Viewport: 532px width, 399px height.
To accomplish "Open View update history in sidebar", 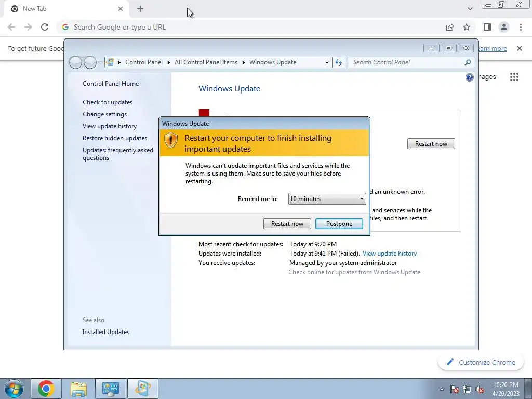I will [x=110, y=126].
